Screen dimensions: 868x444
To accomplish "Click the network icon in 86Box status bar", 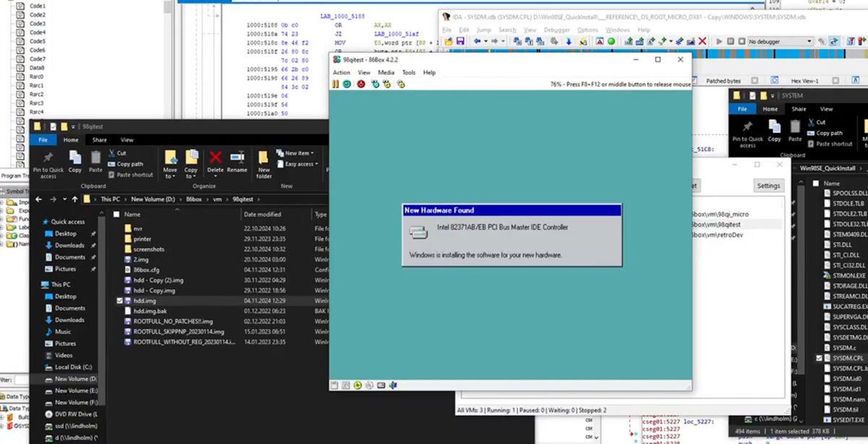I will coord(381,385).
